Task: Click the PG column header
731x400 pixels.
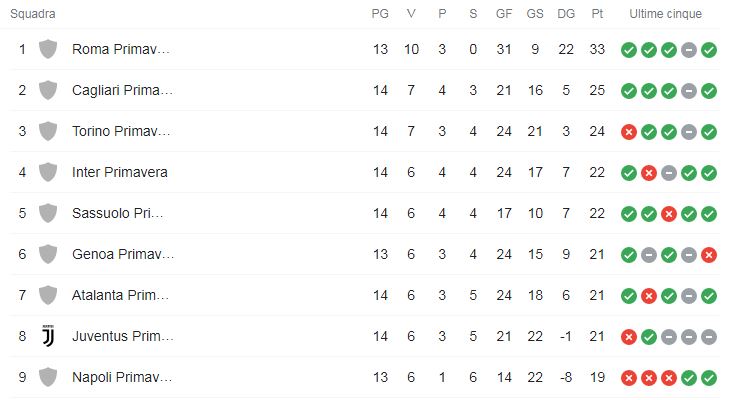Action: pyautogui.click(x=379, y=15)
